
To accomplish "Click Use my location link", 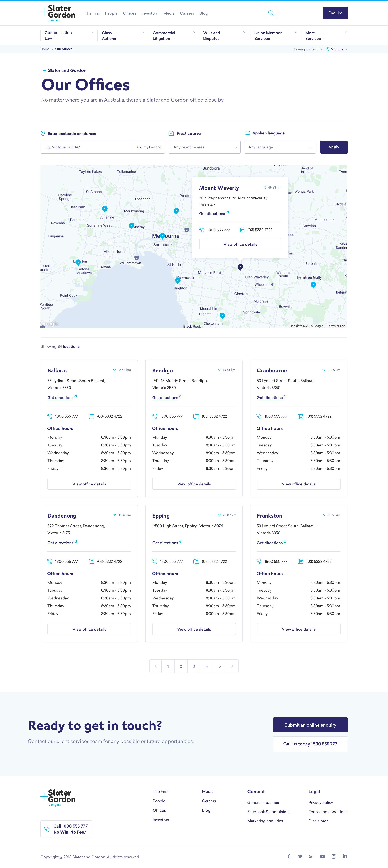I will [149, 147].
